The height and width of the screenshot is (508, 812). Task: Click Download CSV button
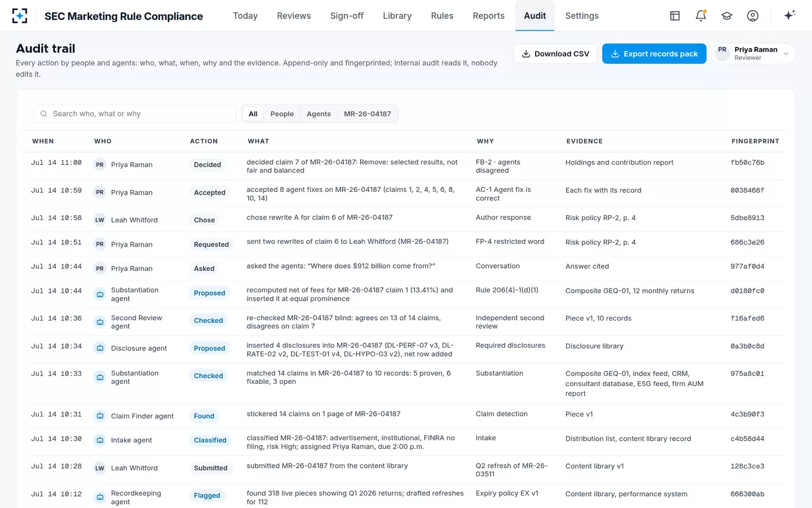tap(555, 54)
